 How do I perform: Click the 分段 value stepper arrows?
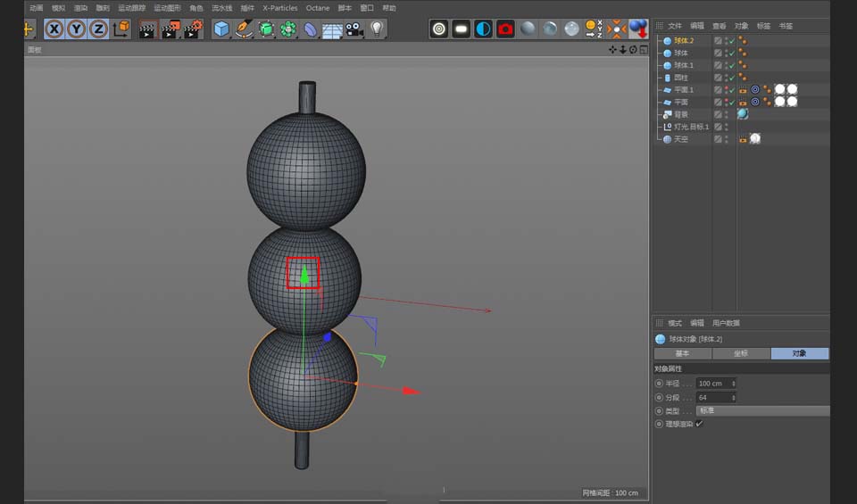tap(733, 397)
